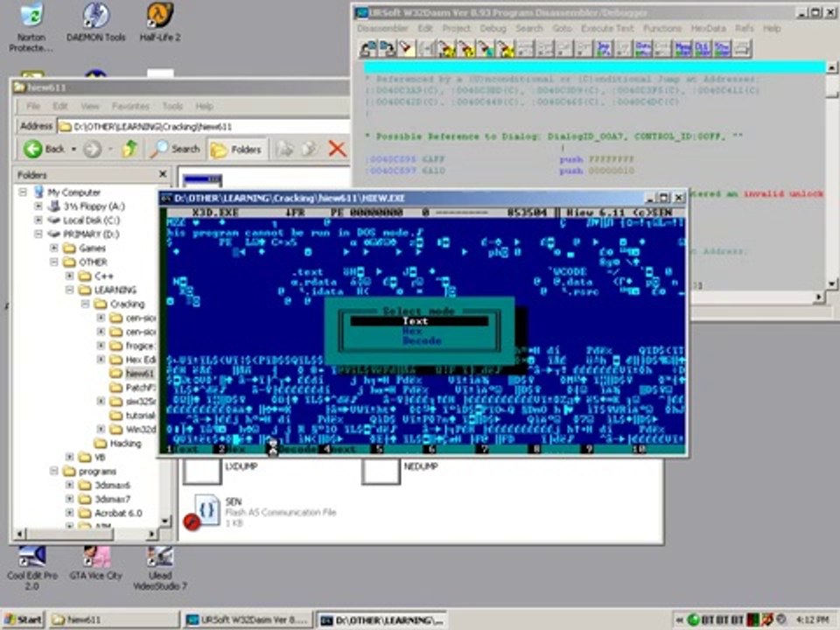The image size is (840, 630).
Task: Click Search button in Explorer toolbar
Action: point(176,149)
